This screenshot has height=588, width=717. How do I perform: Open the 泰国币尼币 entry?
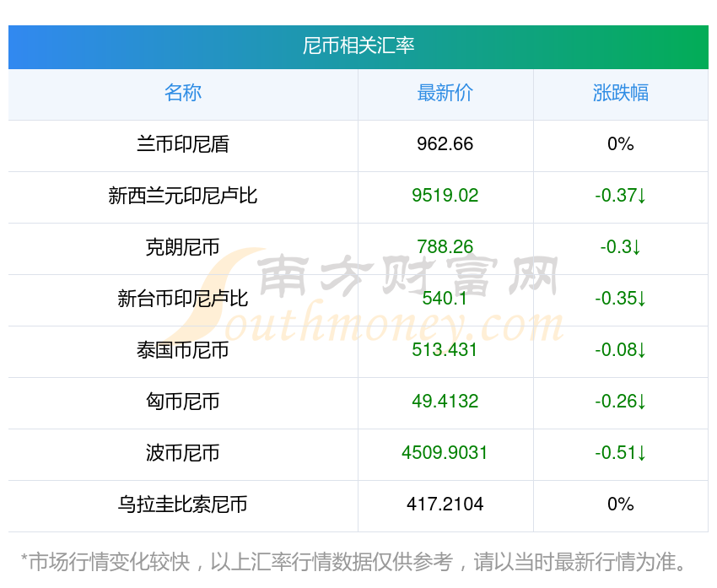(x=183, y=350)
